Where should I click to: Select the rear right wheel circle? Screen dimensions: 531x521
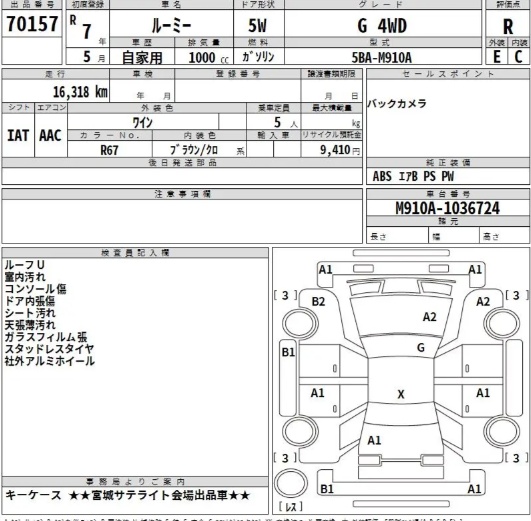coord(502,431)
